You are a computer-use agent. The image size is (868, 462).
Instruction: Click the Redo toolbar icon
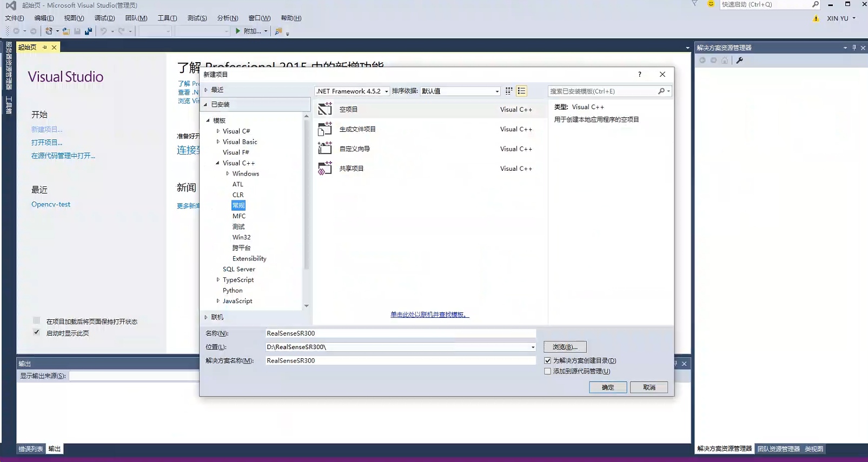click(121, 31)
